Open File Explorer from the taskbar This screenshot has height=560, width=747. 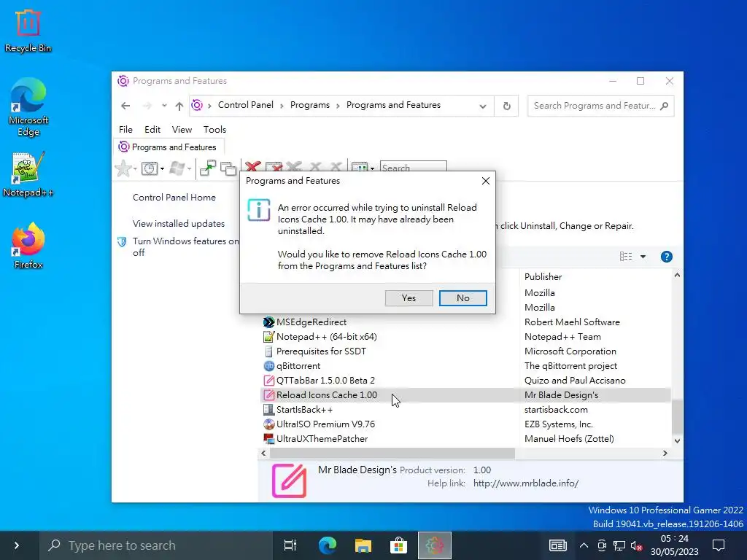point(363,545)
